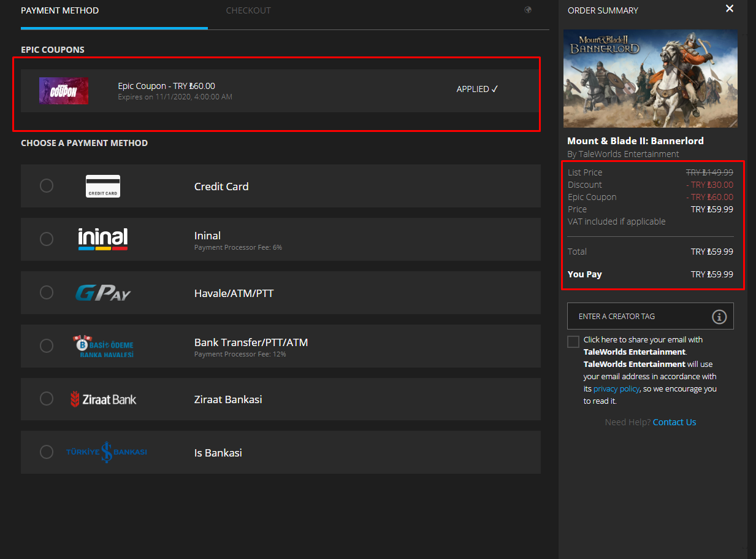Check the share email with TaleWorlds checkbox

tap(573, 342)
